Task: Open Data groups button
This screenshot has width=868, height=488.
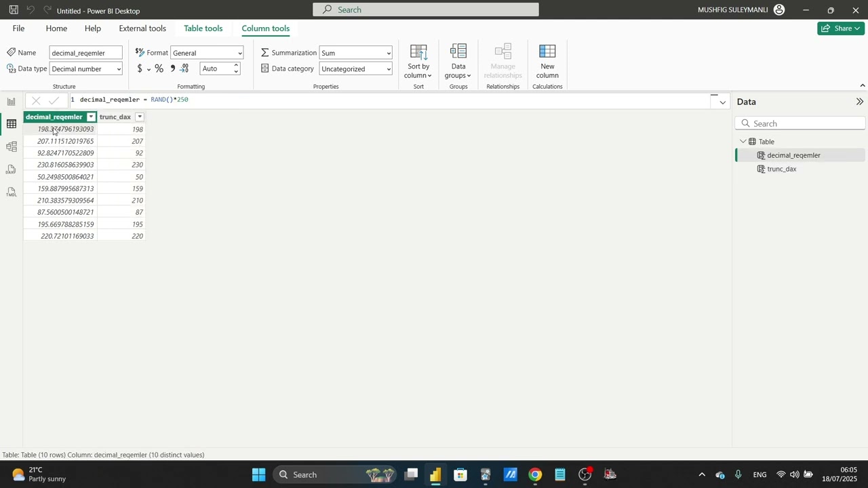Action: [x=458, y=62]
